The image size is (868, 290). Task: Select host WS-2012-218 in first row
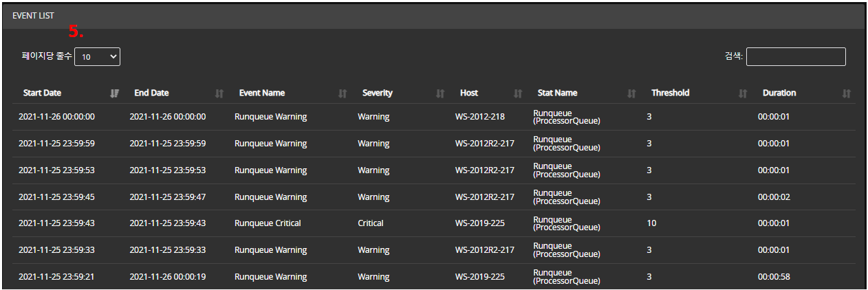pos(479,117)
